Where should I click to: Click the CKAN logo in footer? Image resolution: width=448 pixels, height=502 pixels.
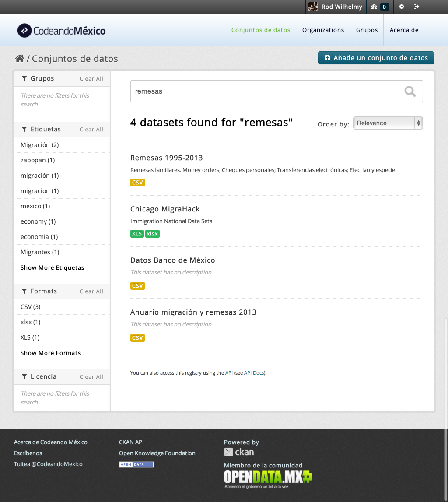click(239, 452)
